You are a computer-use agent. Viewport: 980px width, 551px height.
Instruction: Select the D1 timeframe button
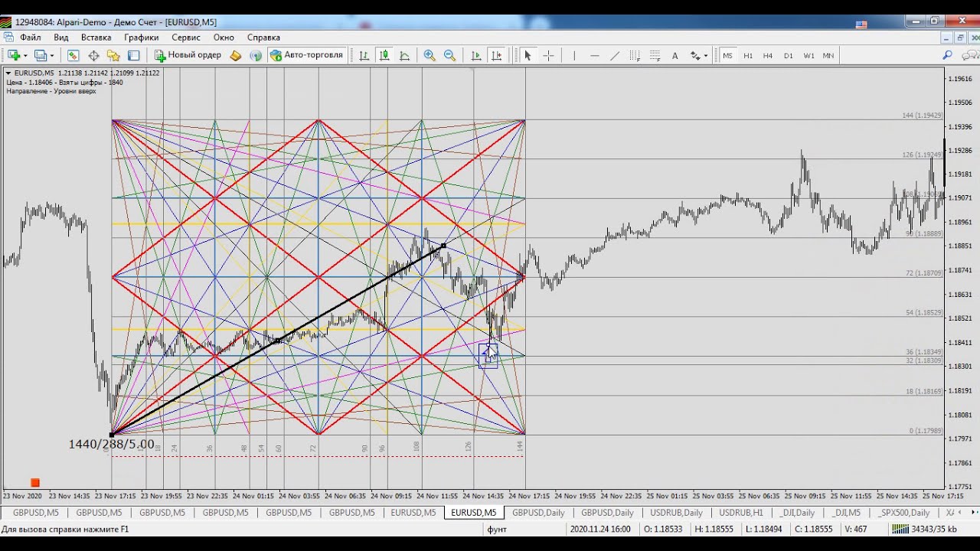(789, 55)
